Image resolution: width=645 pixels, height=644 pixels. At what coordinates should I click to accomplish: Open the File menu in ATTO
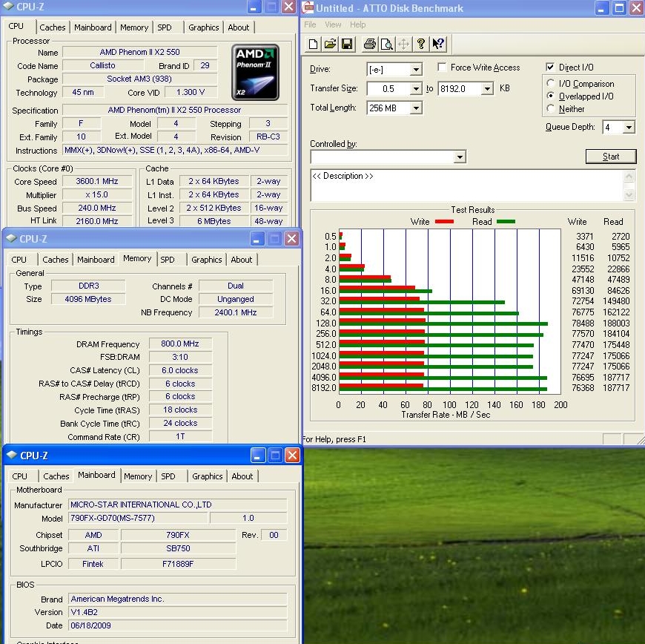pyautogui.click(x=310, y=24)
